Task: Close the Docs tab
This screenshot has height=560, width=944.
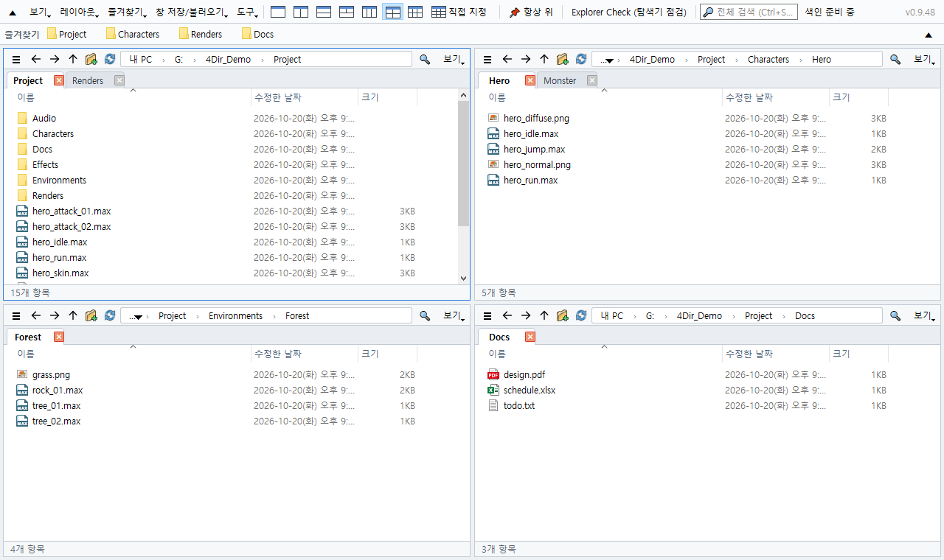Action: tap(530, 337)
